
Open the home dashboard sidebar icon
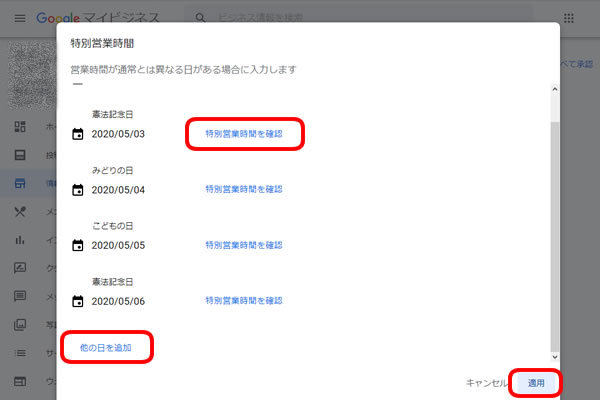pyautogui.click(x=19, y=128)
